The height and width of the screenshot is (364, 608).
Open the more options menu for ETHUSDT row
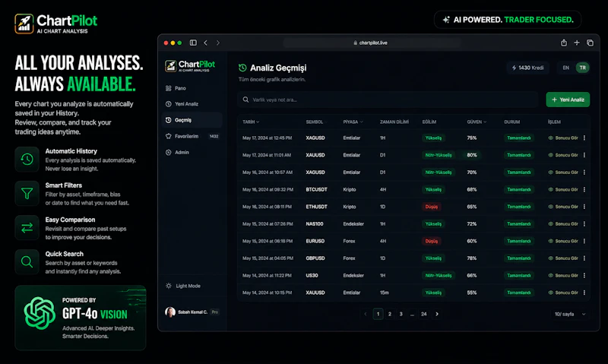[584, 207]
